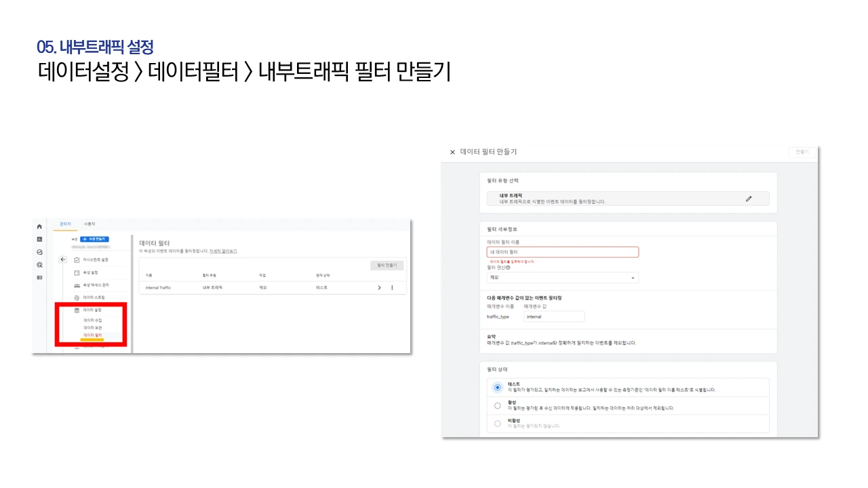Edit filter type using the pencil icon
This screenshot has width=868, height=488.
tap(749, 199)
